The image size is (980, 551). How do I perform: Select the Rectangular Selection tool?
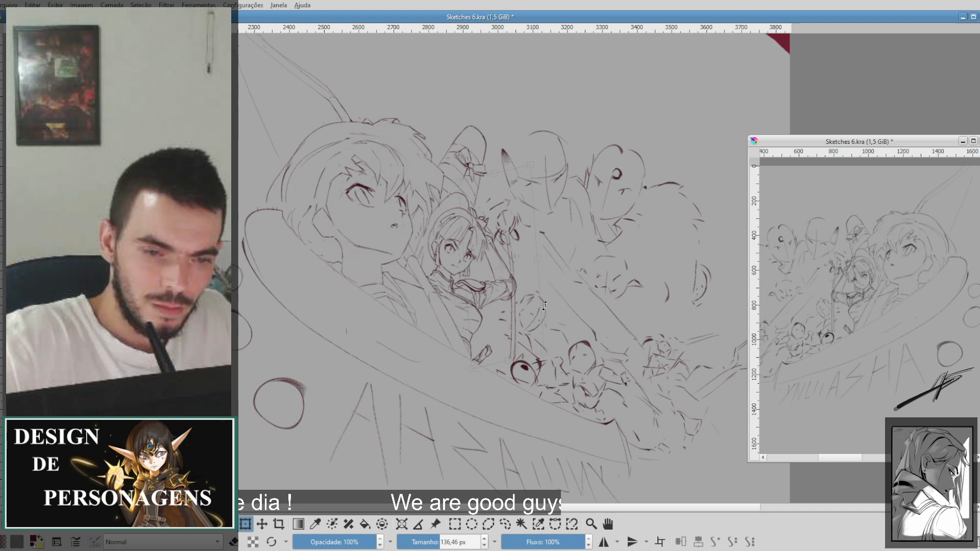(455, 524)
